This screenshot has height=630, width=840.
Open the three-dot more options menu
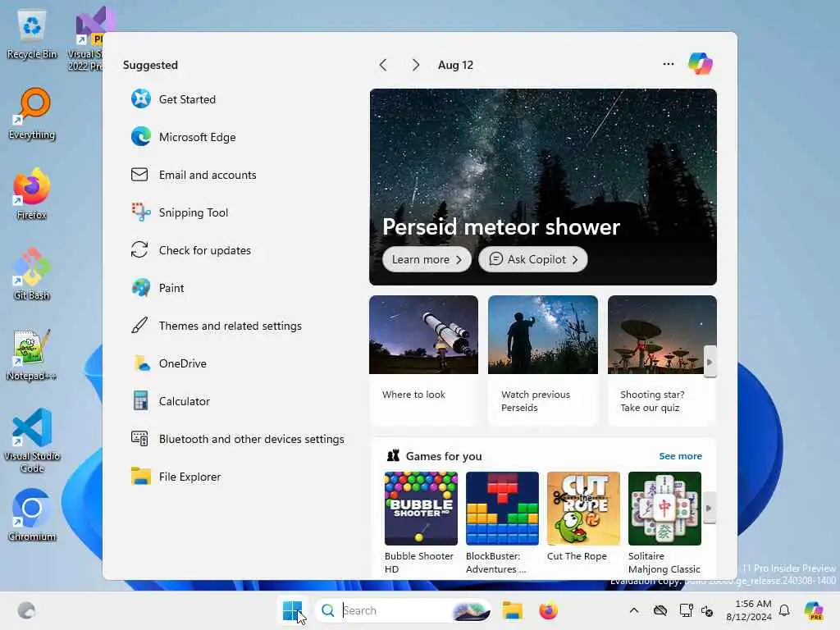coord(668,64)
